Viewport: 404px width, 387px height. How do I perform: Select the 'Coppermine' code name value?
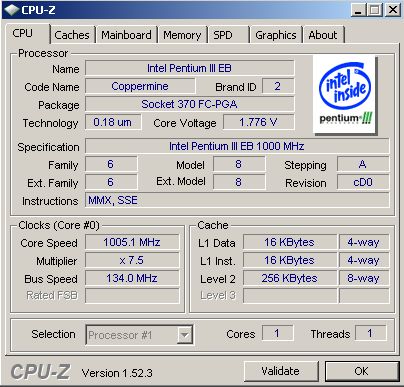point(140,86)
